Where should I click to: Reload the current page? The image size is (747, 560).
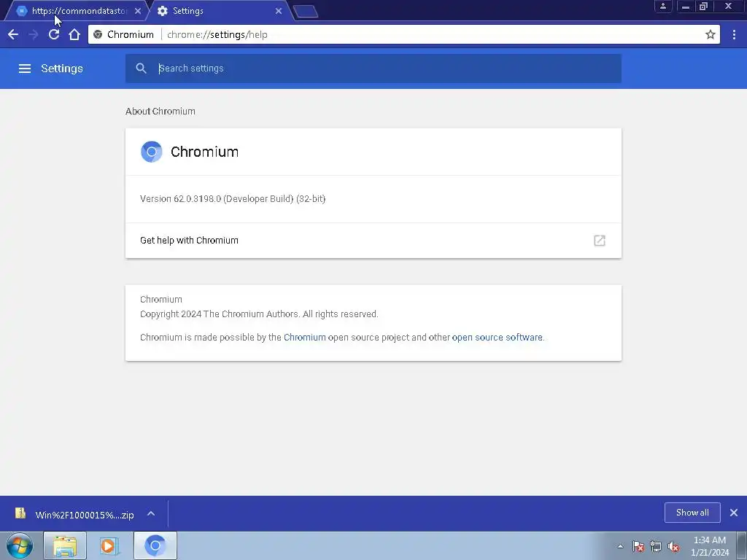(x=54, y=34)
